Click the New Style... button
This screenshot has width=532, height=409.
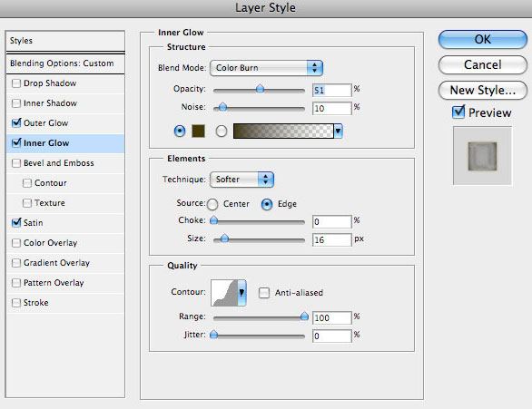point(482,90)
